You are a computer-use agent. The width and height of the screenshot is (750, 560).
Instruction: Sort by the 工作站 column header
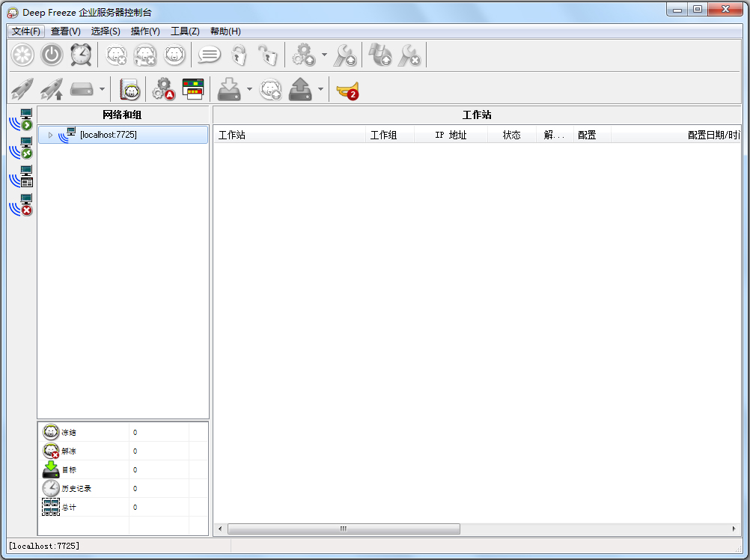tap(290, 136)
